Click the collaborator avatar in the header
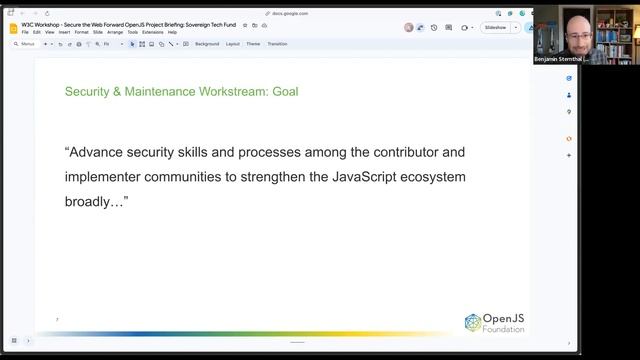The width and height of the screenshot is (640, 360). tap(409, 27)
